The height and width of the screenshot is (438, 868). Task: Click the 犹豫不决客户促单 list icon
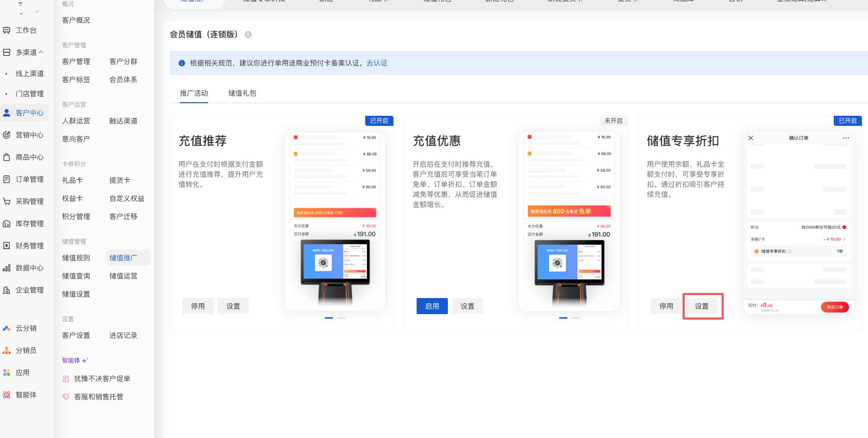pyautogui.click(x=65, y=379)
